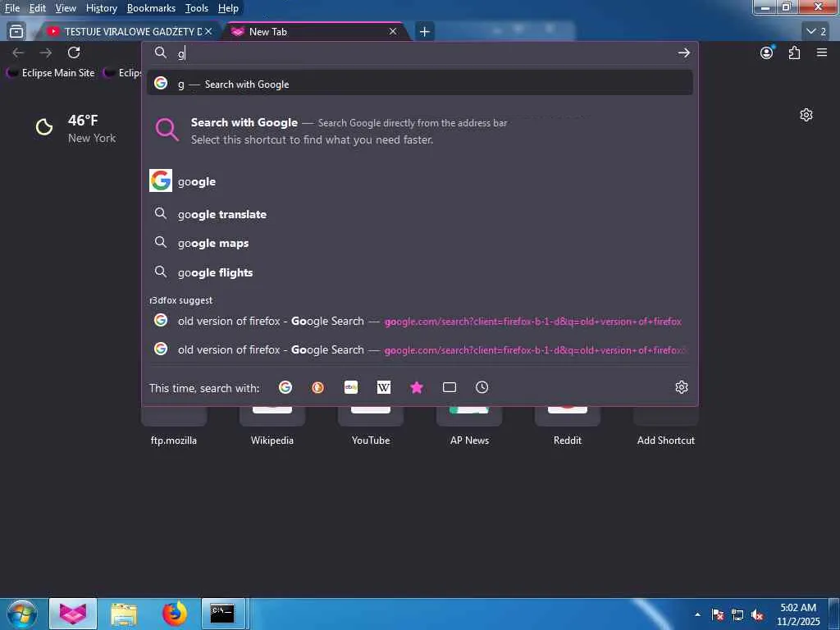Close the New Tab tab
This screenshot has width=840, height=630.
[393, 32]
